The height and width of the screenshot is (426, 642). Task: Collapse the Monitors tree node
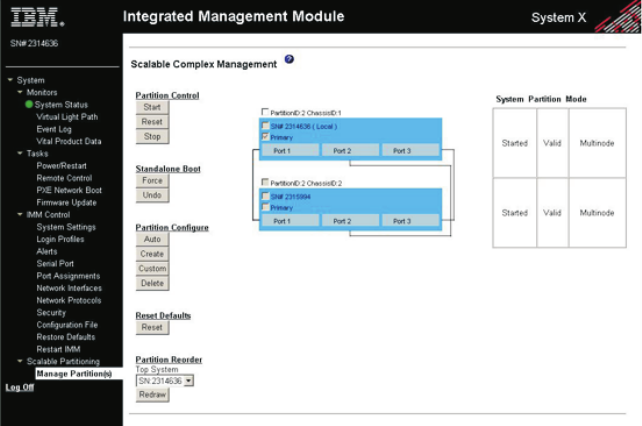pyautogui.click(x=20, y=92)
